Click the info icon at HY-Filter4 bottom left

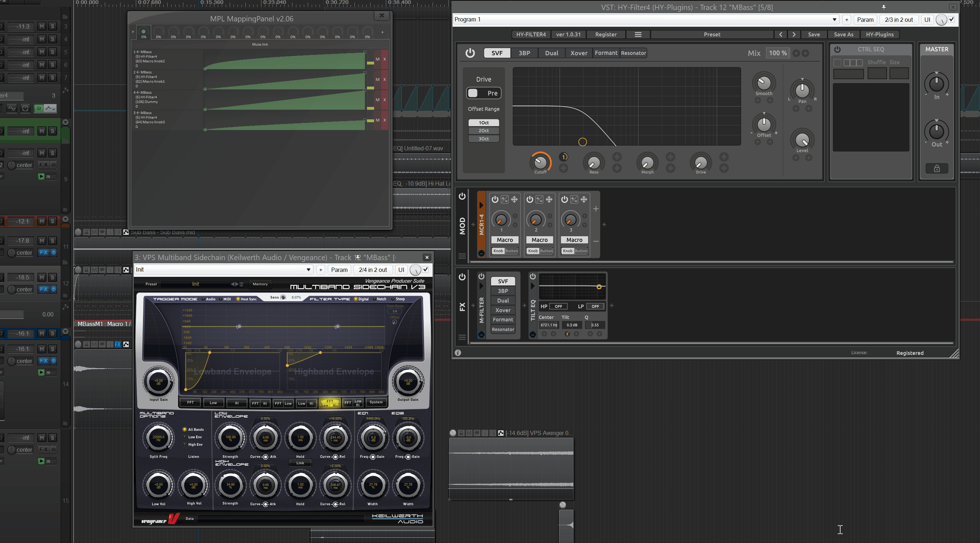pyautogui.click(x=458, y=353)
